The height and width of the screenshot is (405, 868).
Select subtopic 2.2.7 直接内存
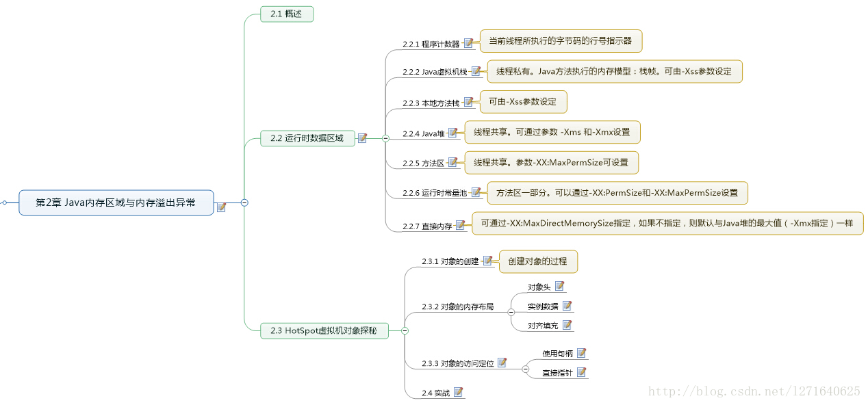point(427,226)
